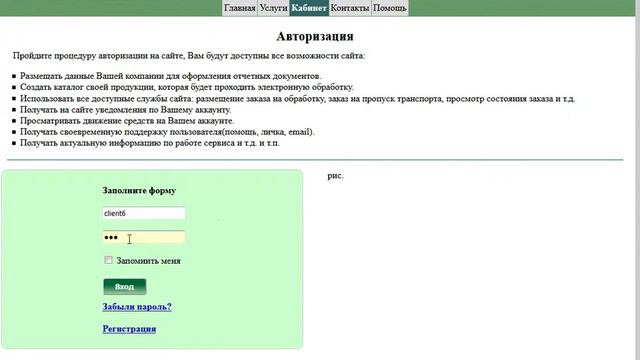
Task: Select the line about размещать данные Вашей компании
Action: pyautogui.click(x=171, y=76)
